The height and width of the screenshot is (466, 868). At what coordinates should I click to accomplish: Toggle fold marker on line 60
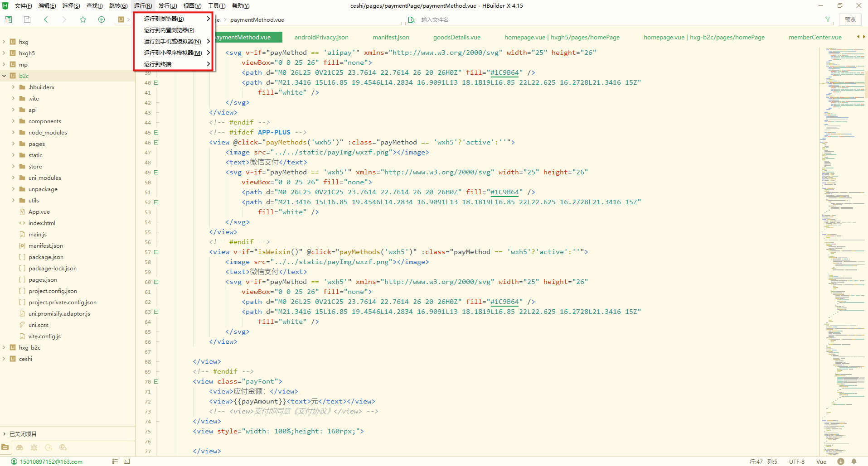[x=156, y=282]
